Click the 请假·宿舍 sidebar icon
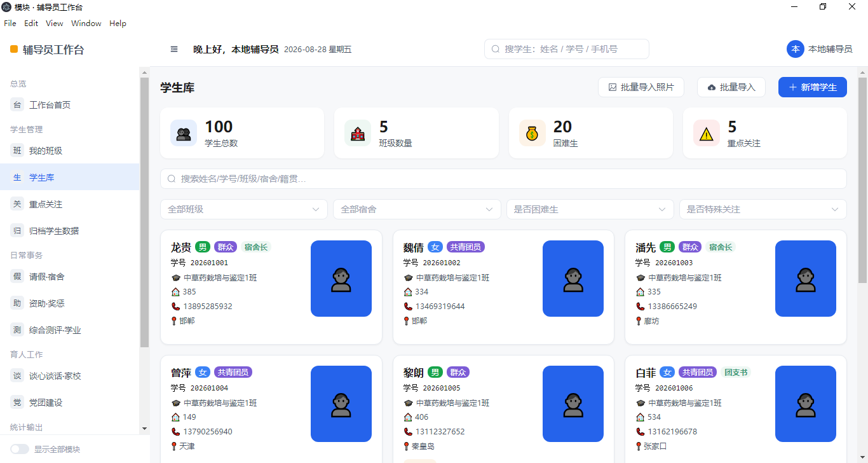 [17, 277]
